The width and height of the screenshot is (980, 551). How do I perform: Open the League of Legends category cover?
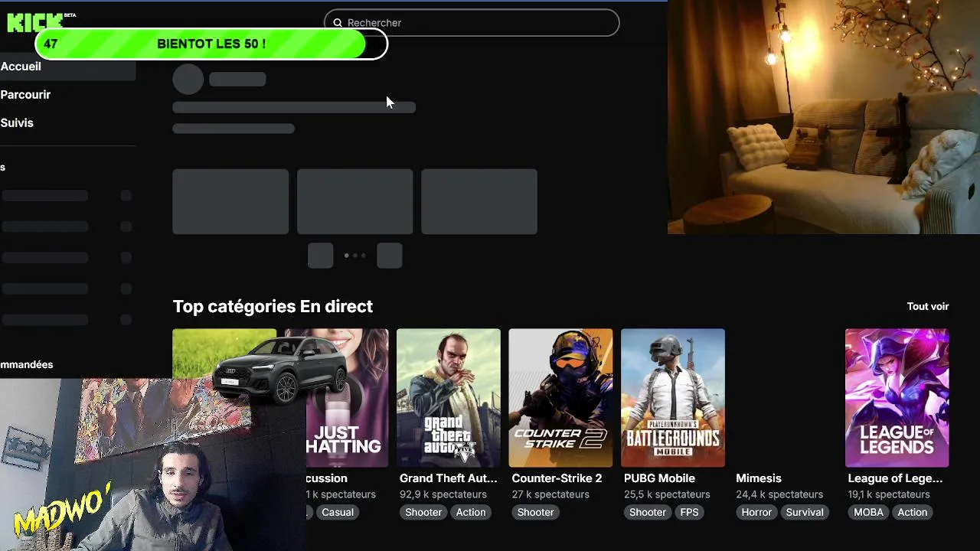click(897, 398)
